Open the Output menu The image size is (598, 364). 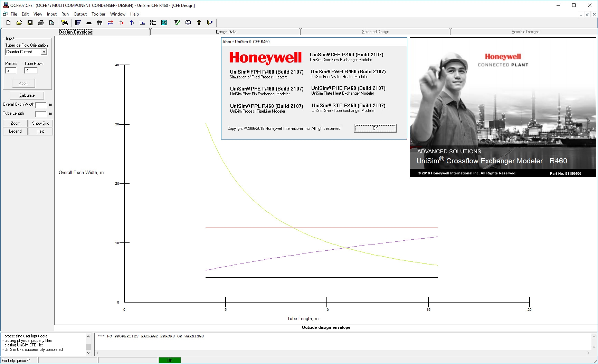pos(80,14)
